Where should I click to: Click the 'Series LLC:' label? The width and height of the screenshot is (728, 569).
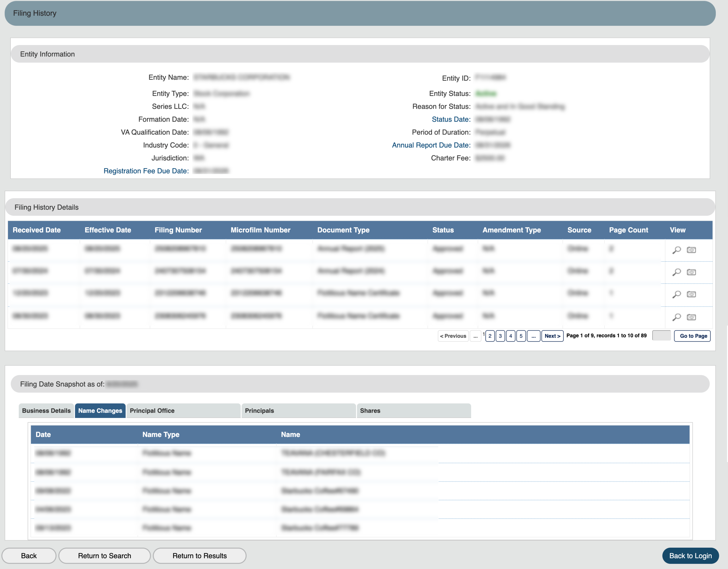[170, 106]
